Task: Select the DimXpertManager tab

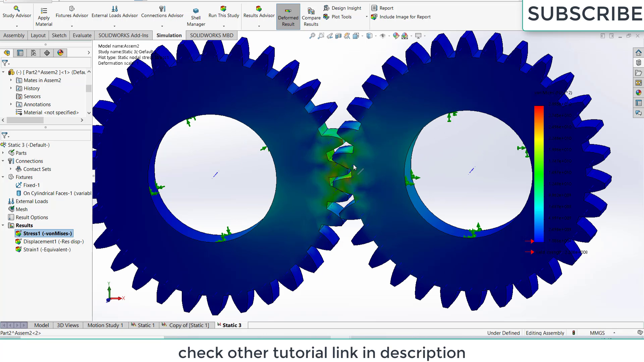Action: click(x=47, y=53)
